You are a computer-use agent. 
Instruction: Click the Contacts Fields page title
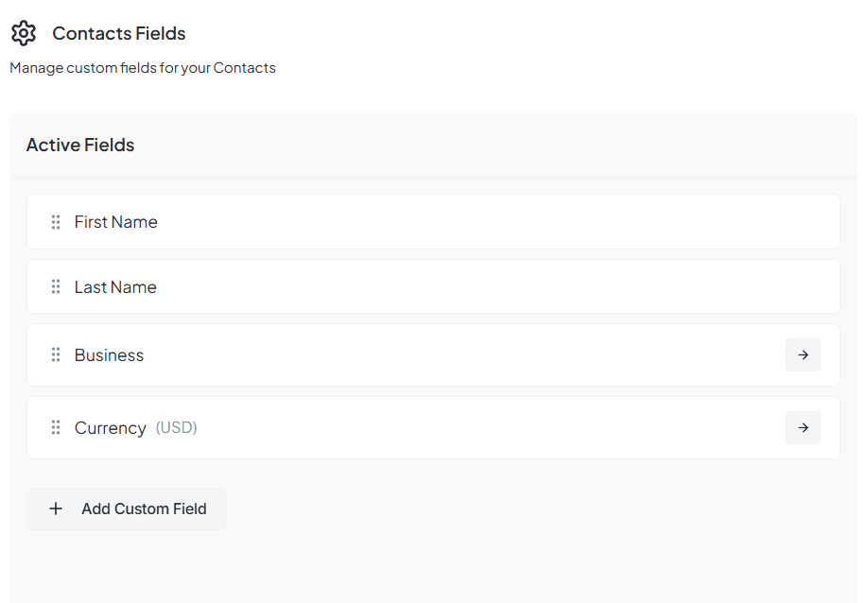119,33
